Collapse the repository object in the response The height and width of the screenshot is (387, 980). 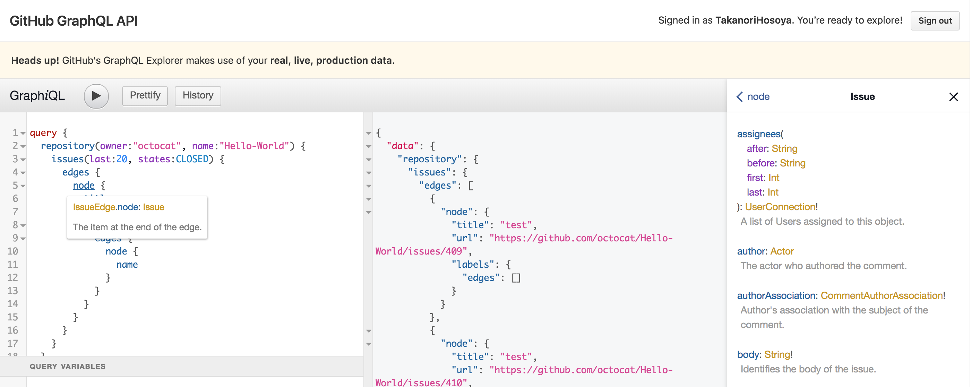point(368,159)
